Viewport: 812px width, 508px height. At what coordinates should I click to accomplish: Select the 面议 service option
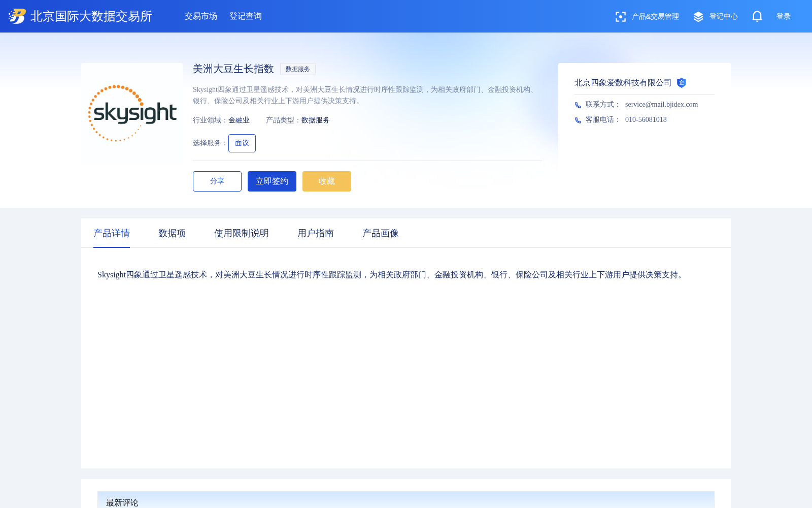pyautogui.click(x=242, y=143)
